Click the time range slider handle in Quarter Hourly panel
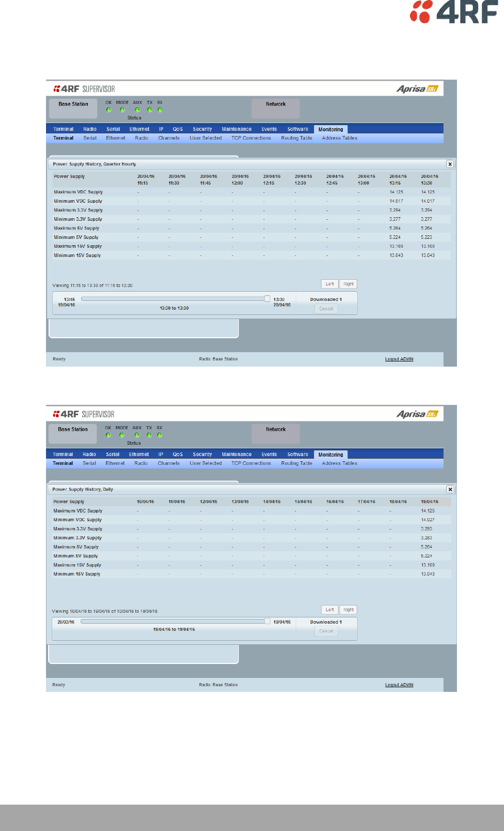The width and height of the screenshot is (504, 831). pos(267,299)
